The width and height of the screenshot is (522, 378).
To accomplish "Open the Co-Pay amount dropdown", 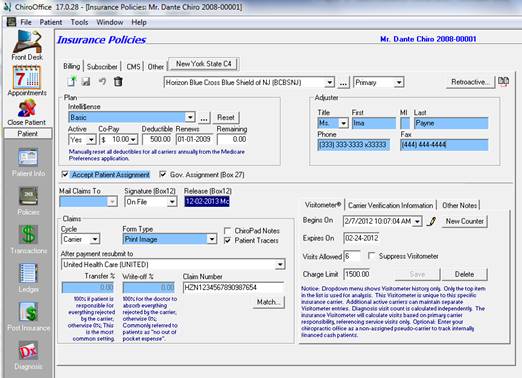I will pos(133,139).
